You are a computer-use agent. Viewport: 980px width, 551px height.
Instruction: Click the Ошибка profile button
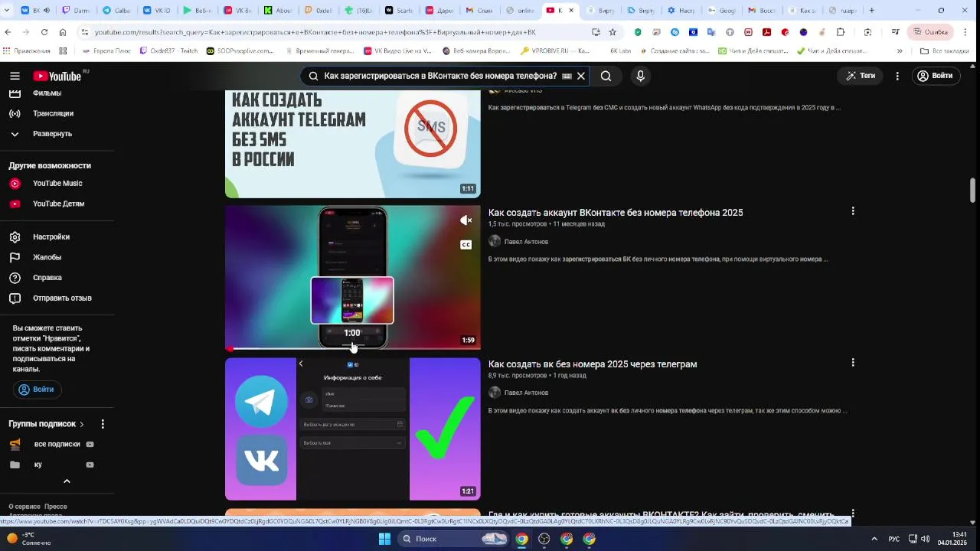pos(930,32)
